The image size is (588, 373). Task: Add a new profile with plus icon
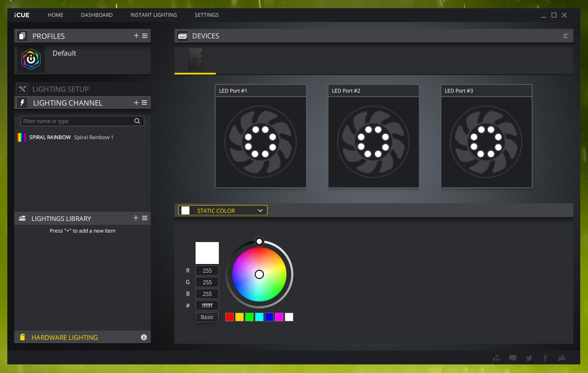point(136,36)
